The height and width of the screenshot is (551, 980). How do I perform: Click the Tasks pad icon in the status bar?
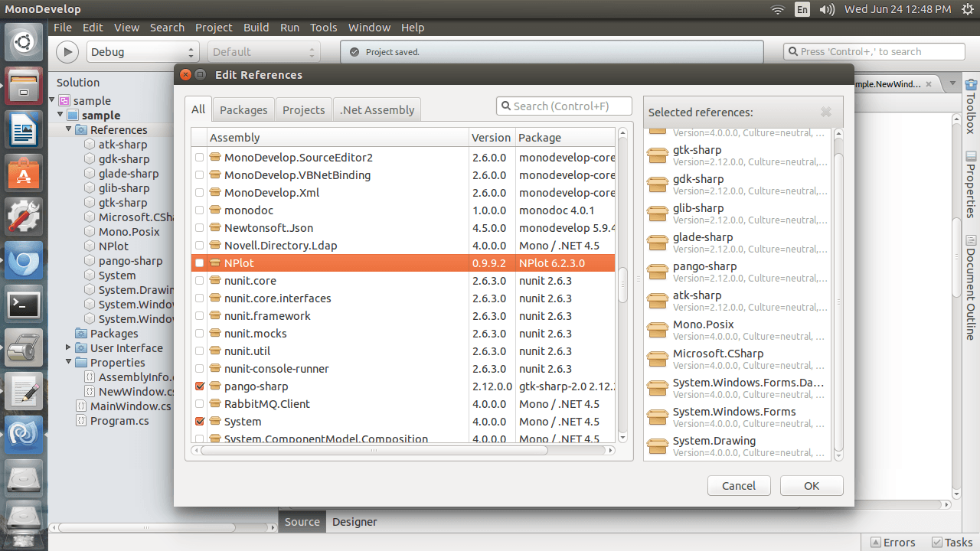[936, 543]
